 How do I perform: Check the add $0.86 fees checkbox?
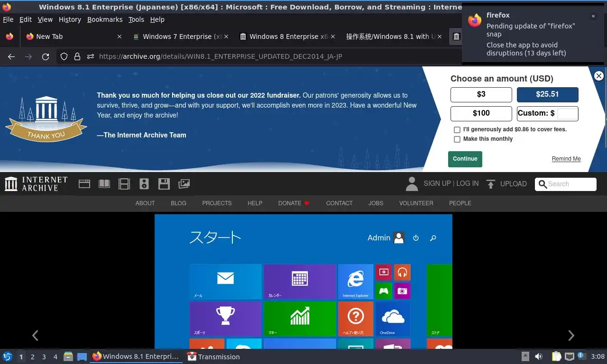[457, 130]
